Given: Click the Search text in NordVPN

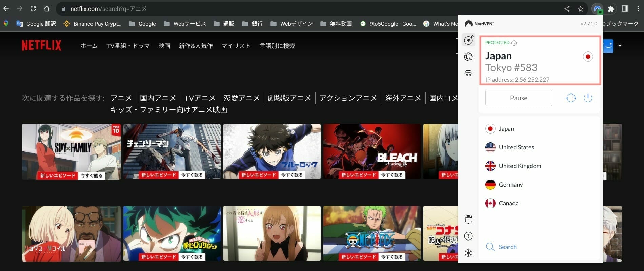Looking at the screenshot, I should (508, 247).
